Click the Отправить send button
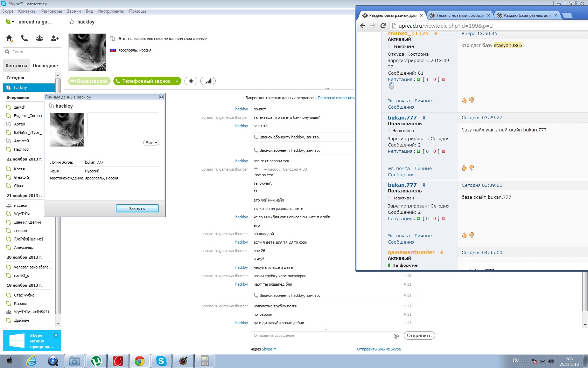 (419, 336)
